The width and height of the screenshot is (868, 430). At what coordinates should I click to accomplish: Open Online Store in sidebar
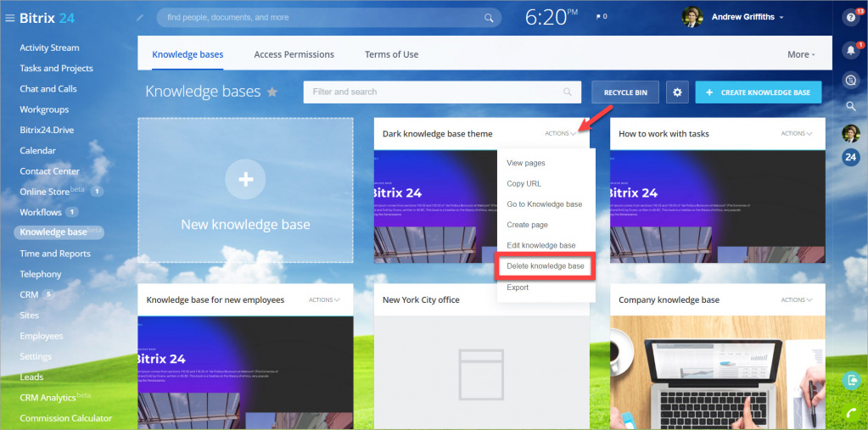coord(45,192)
